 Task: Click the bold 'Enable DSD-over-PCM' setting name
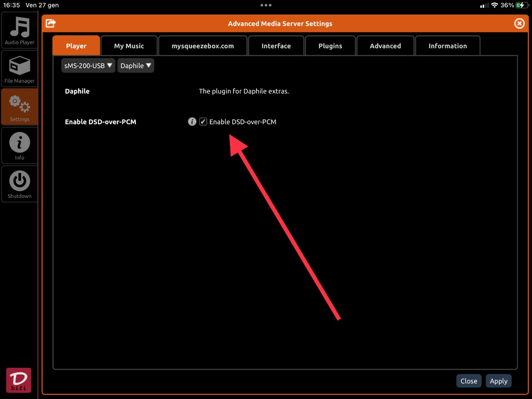pyautogui.click(x=101, y=122)
